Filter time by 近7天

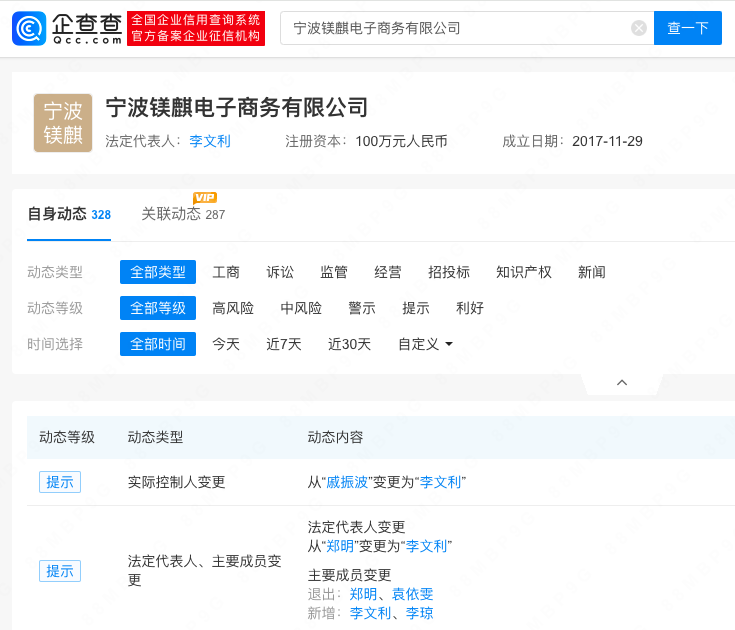click(284, 344)
